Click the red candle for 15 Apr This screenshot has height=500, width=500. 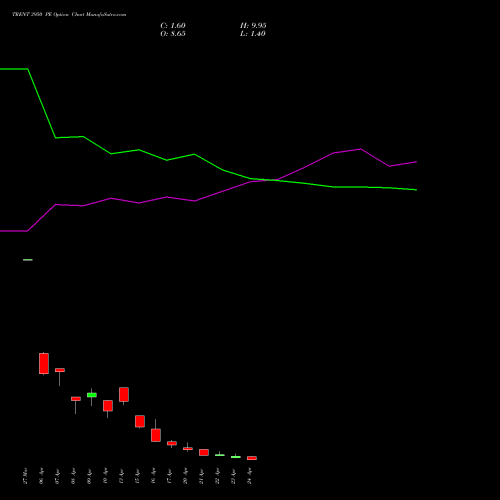(140, 421)
